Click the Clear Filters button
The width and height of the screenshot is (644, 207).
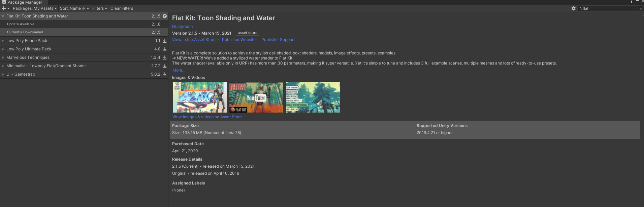tap(122, 8)
